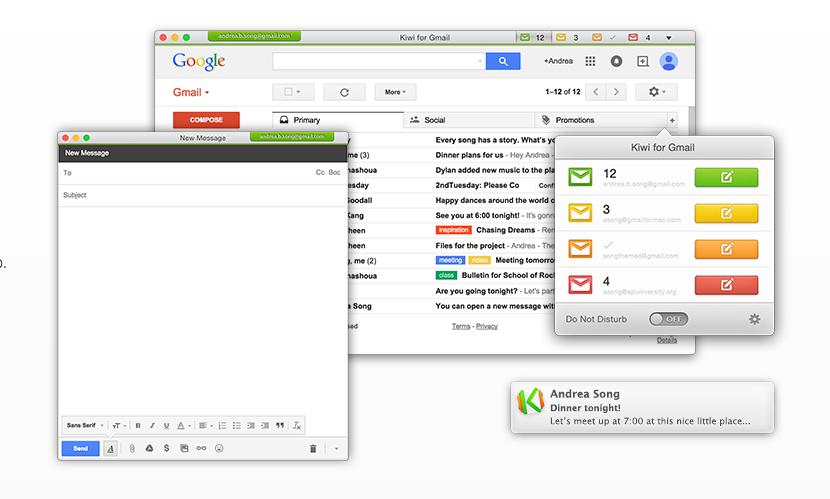Image resolution: width=830 pixels, height=499 pixels.
Task: Click the Gmail search button
Action: [x=503, y=61]
